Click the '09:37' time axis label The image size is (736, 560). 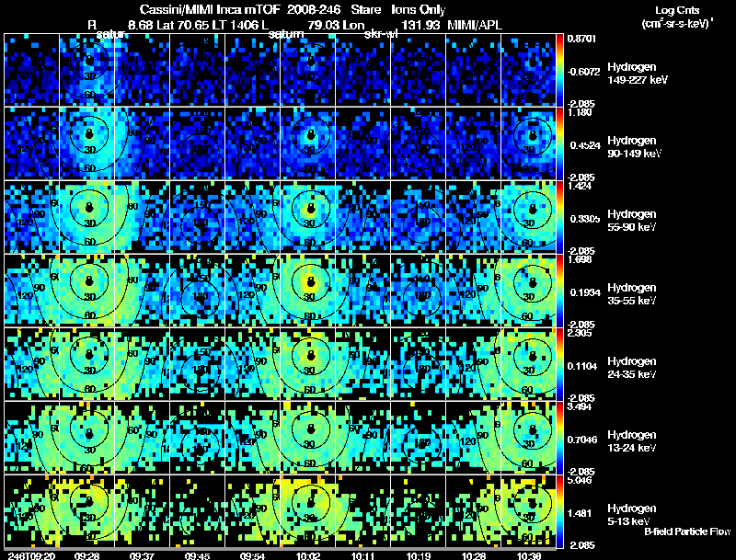pyautogui.click(x=142, y=555)
